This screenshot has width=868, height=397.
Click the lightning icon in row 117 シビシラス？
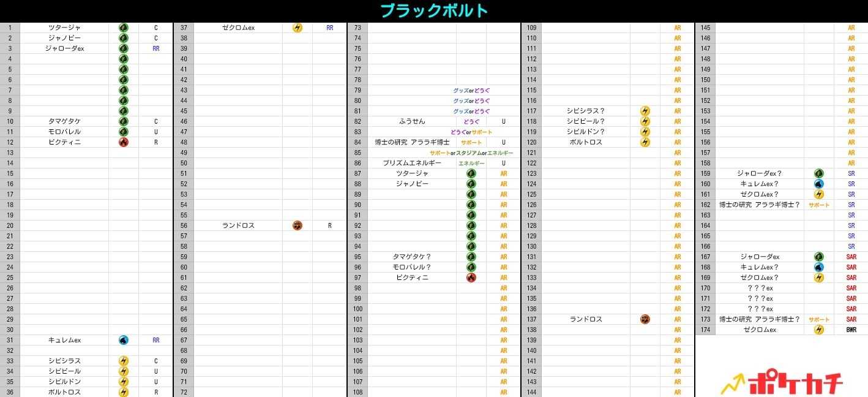(x=645, y=111)
